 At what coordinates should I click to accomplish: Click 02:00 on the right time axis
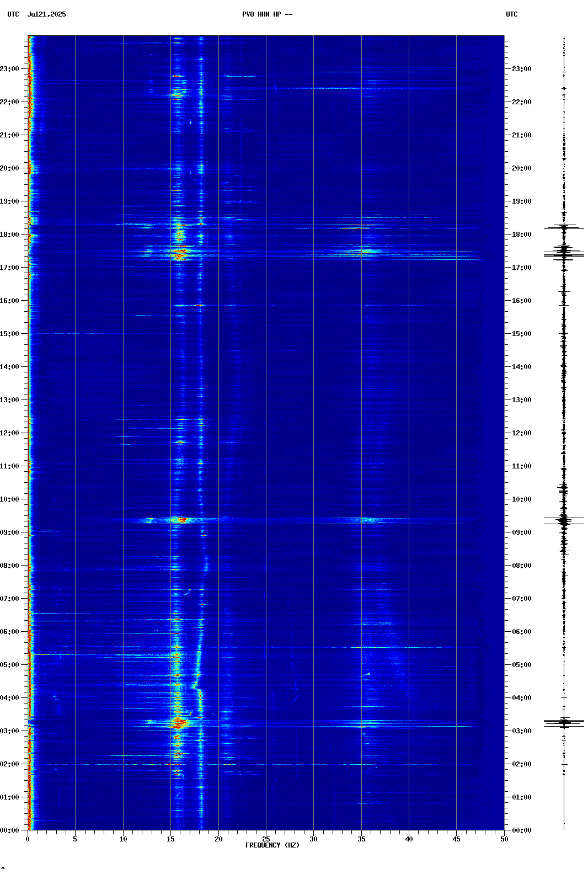click(x=522, y=764)
